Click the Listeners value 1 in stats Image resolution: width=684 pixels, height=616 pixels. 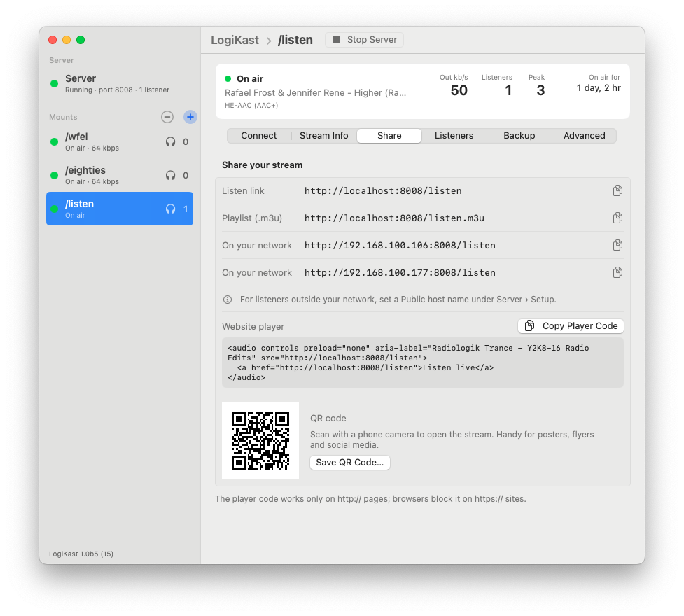click(508, 90)
